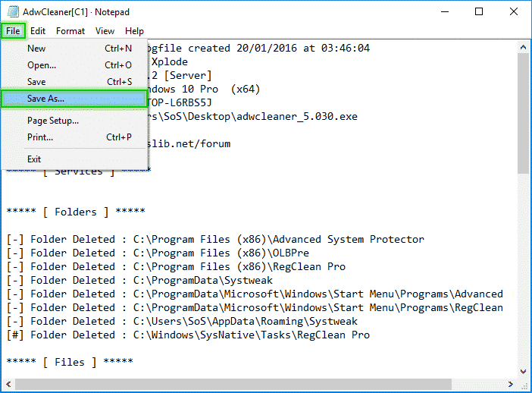Click the horizontal scrollbar right arrow
Screen dimensions: 532x393
(511, 383)
